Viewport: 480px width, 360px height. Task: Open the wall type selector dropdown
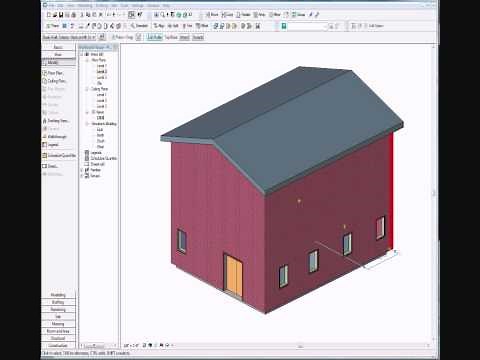pyautogui.click(x=69, y=37)
